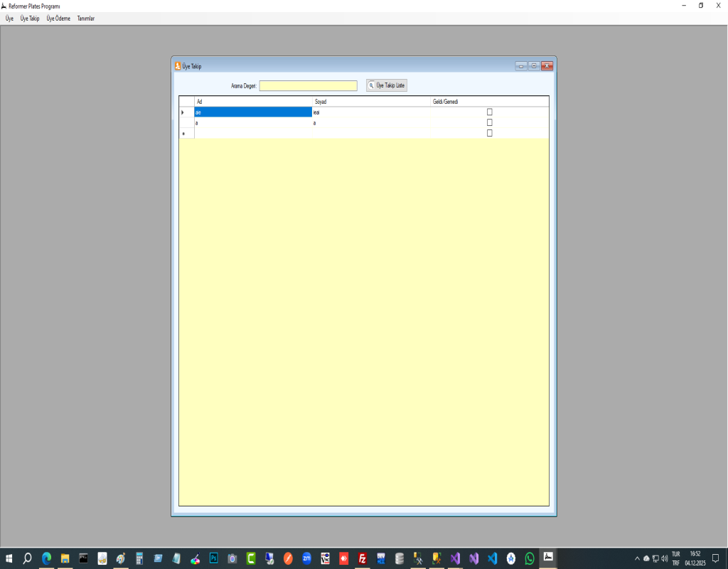The width and height of the screenshot is (728, 569).
Task: Open File Explorer from the taskbar
Action: tap(65, 558)
